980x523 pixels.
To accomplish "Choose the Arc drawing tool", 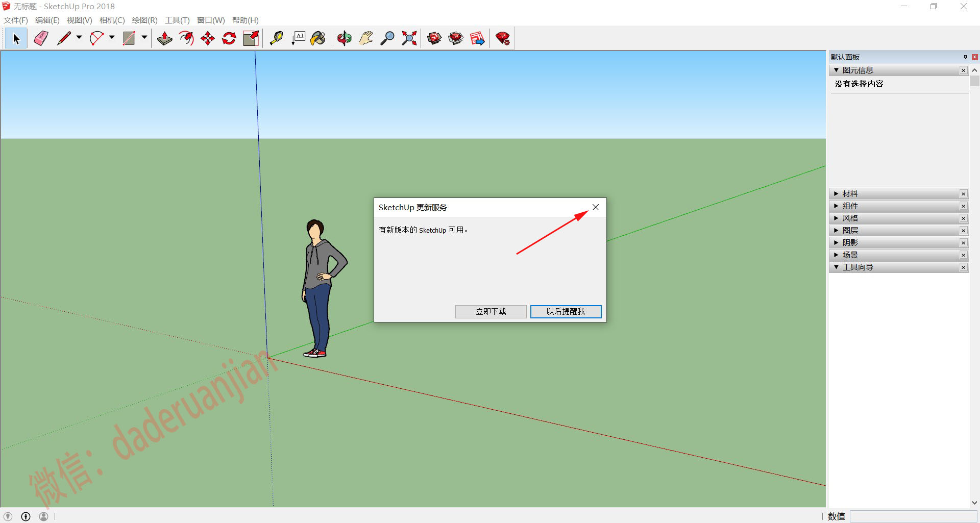I will [96, 38].
